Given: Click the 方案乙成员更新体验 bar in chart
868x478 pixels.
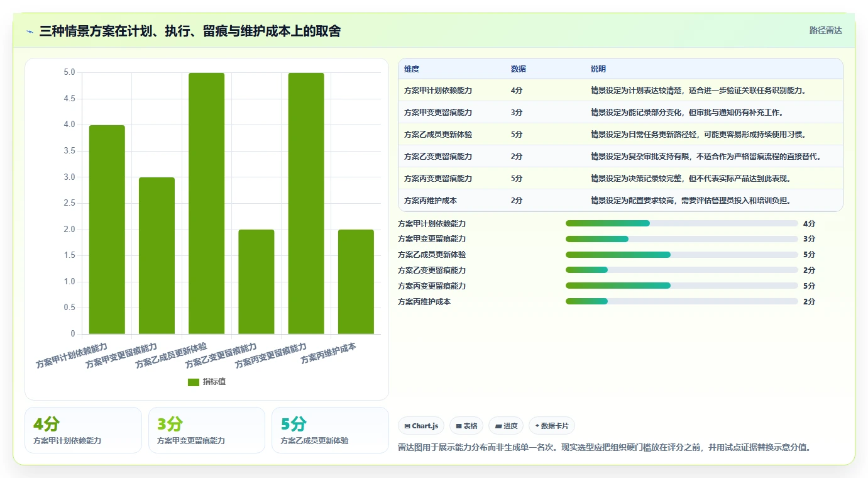Looking at the screenshot, I should pyautogui.click(x=207, y=203).
